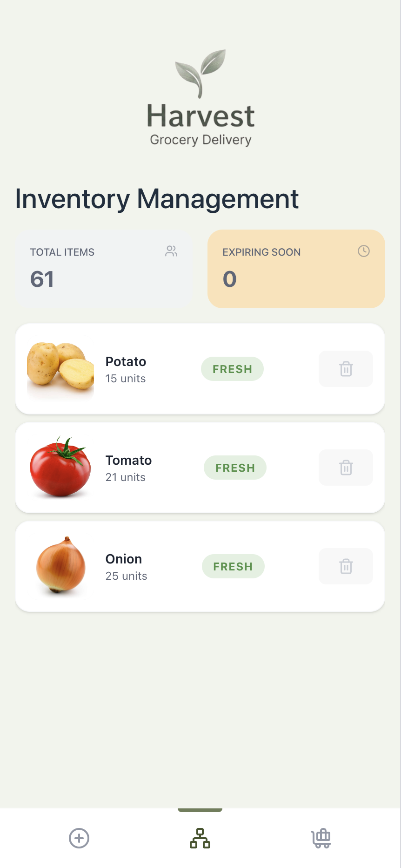
Task: Click the Onion item name
Action: pyautogui.click(x=124, y=559)
